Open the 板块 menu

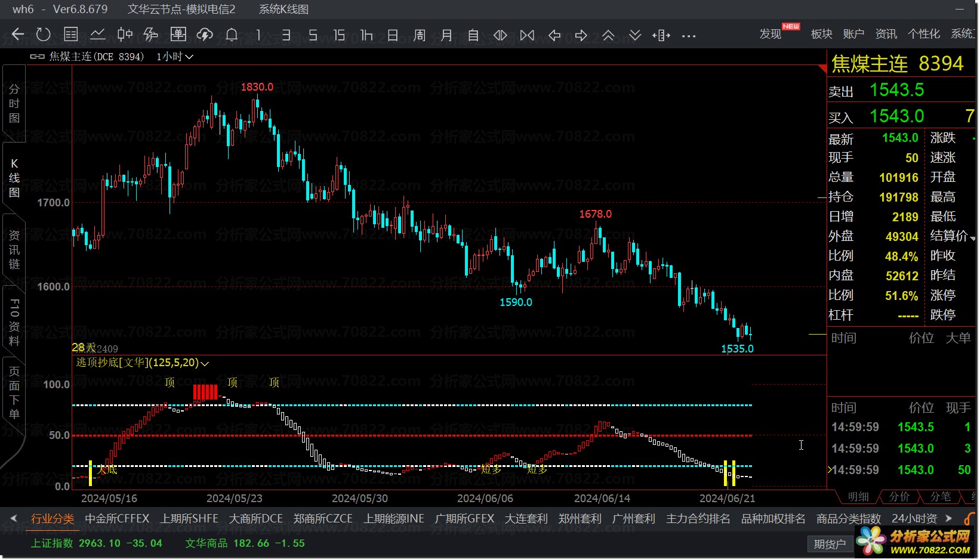pyautogui.click(x=821, y=34)
